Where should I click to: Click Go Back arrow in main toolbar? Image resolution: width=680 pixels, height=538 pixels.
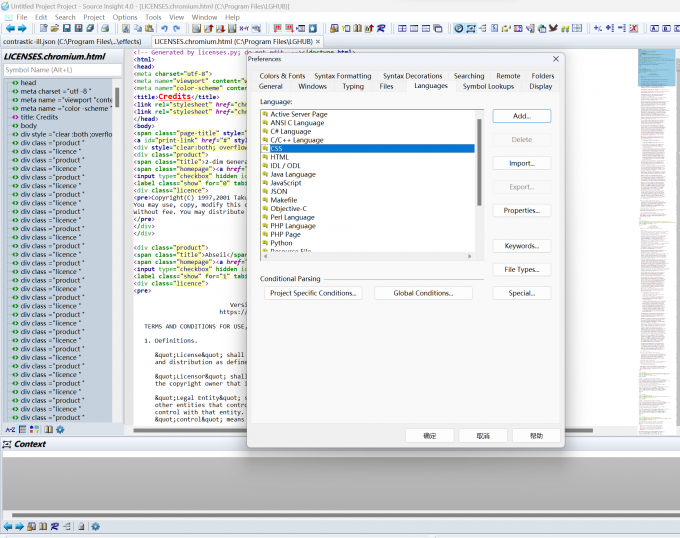(x=9, y=29)
